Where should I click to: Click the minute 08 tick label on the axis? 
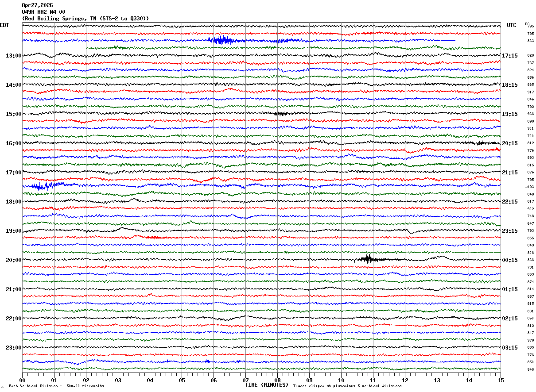[x=278, y=380]
